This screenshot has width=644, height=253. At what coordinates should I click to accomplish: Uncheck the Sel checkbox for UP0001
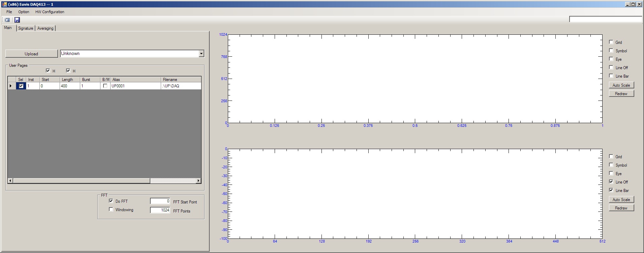click(21, 86)
